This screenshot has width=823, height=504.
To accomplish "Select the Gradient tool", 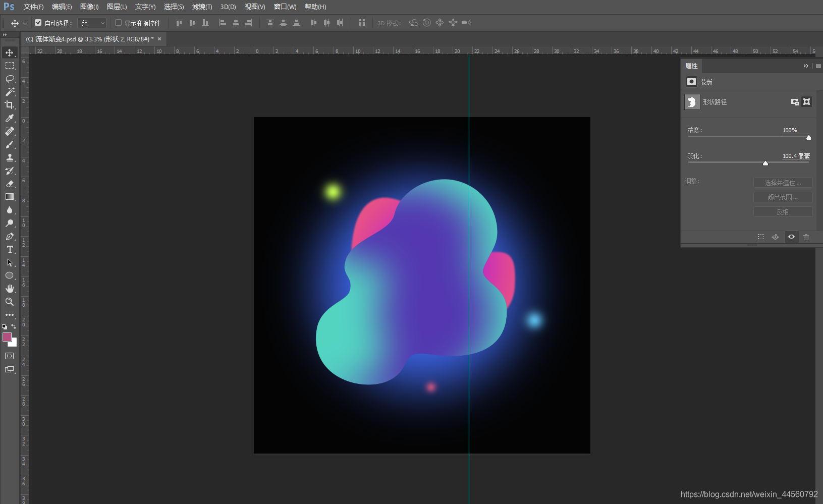I will pos(10,197).
